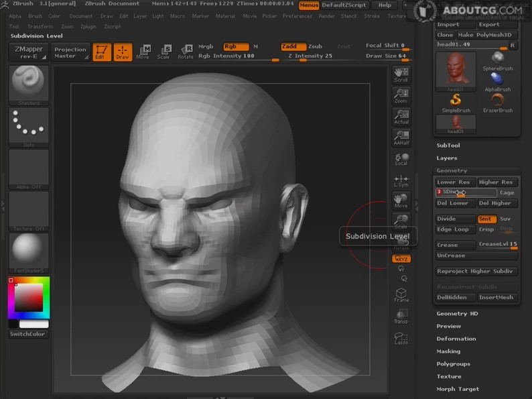Toggle the Mrgb mode
Screen dimensions: 532x399
click(206, 46)
